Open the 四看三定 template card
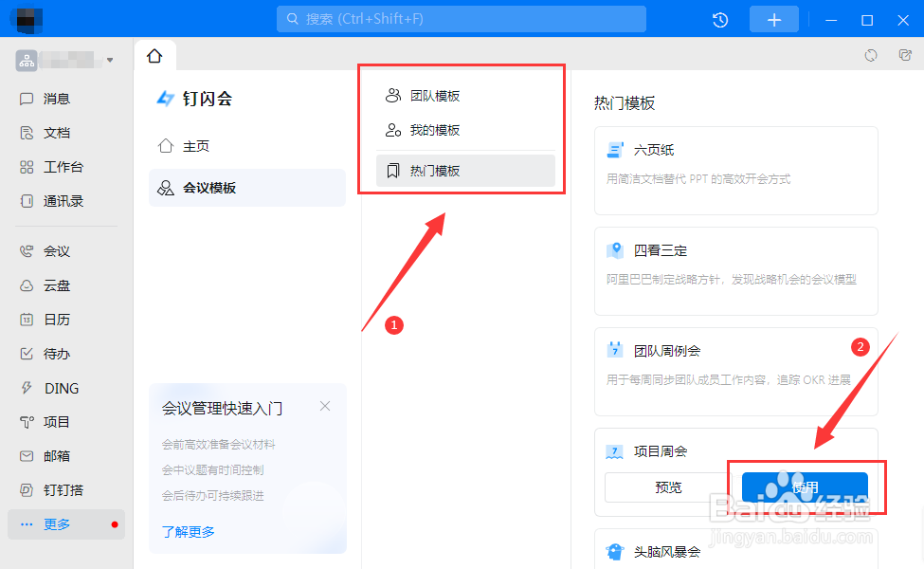 coord(736,271)
